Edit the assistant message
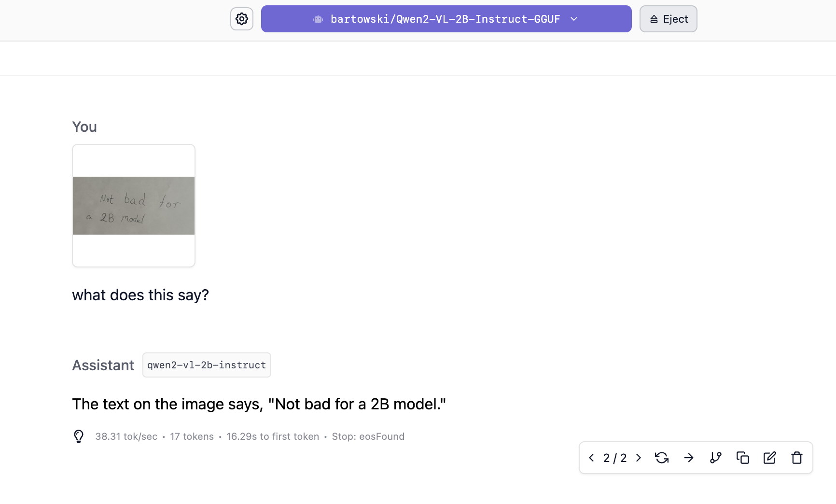836x504 pixels. pyautogui.click(x=770, y=458)
